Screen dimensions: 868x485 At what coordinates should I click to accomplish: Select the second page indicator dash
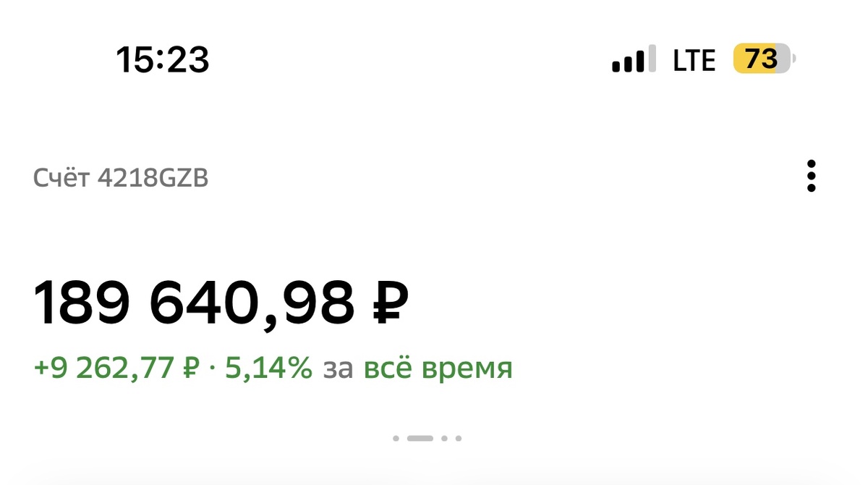[420, 438]
